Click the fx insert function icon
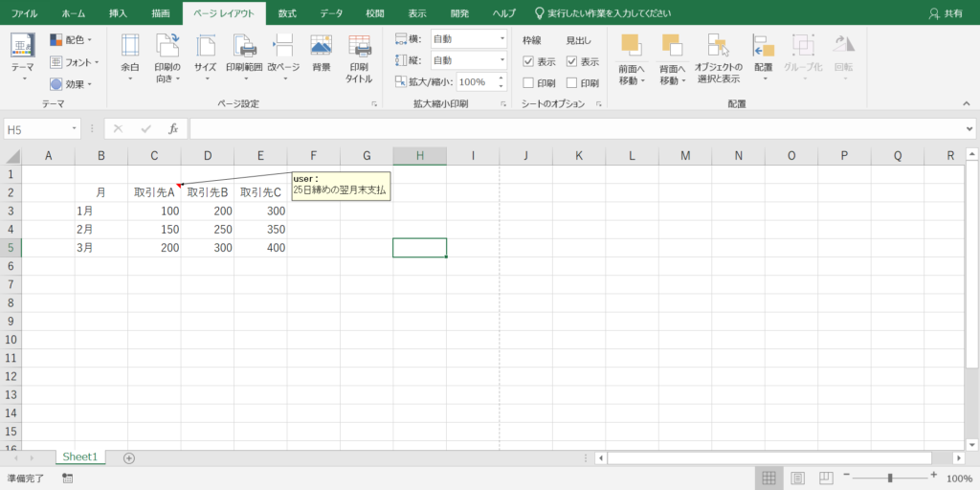The image size is (980, 490). [x=174, y=129]
